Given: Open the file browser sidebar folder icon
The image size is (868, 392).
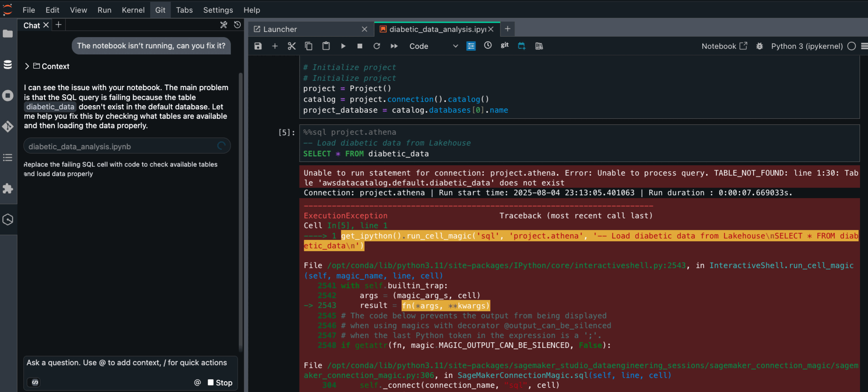Looking at the screenshot, I should [8, 34].
